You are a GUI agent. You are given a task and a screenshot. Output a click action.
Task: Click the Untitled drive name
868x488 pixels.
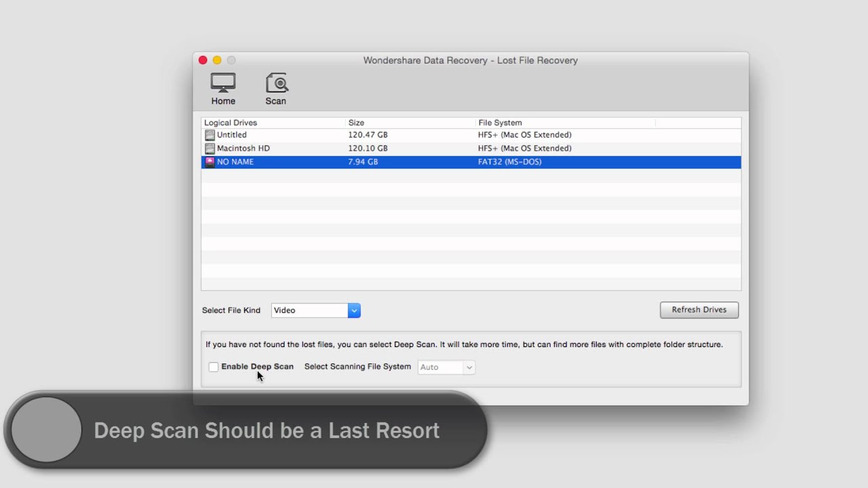[x=232, y=135]
